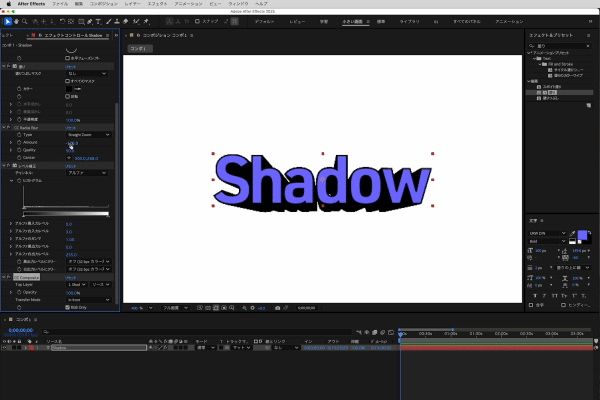Toggle the 合字 checkbox in Character panel
600x400 pixels.
tap(531, 305)
